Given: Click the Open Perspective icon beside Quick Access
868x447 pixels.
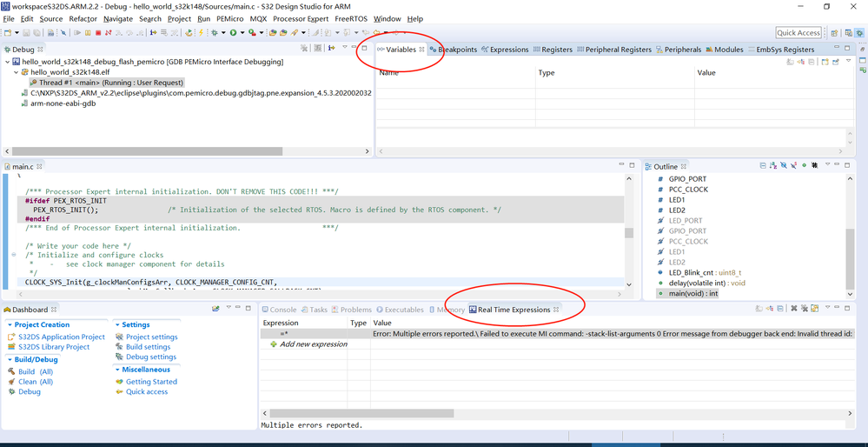Looking at the screenshot, I should pyautogui.click(x=834, y=33).
